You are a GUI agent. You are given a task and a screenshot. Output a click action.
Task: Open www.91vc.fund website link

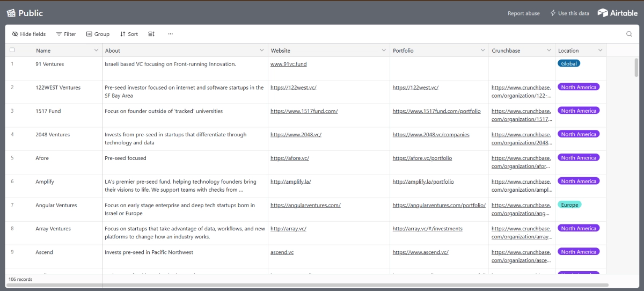coord(289,64)
